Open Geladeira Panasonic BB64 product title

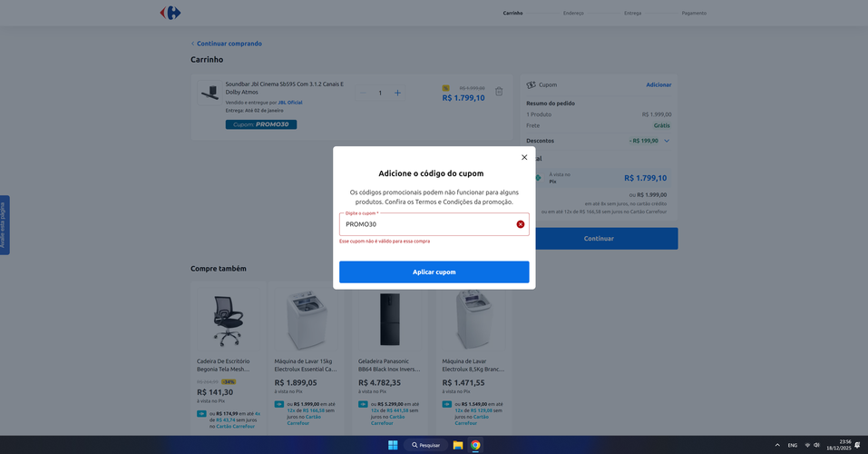click(x=389, y=365)
